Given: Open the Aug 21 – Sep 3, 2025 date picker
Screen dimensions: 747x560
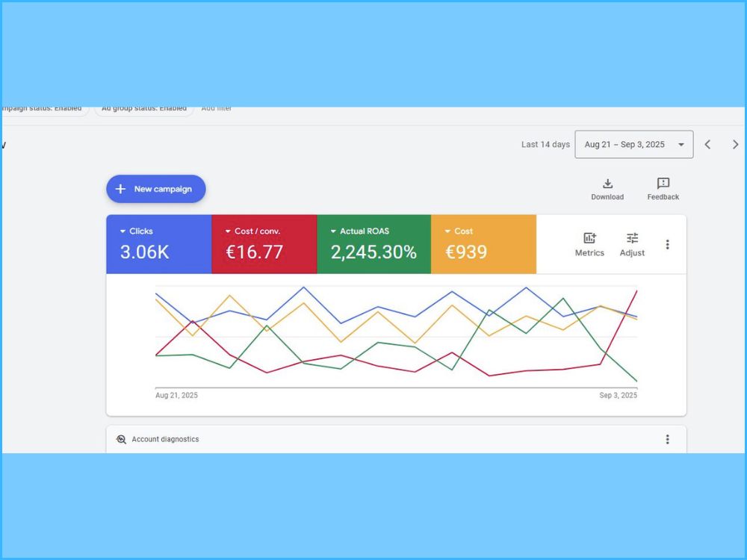Looking at the screenshot, I should (x=634, y=144).
